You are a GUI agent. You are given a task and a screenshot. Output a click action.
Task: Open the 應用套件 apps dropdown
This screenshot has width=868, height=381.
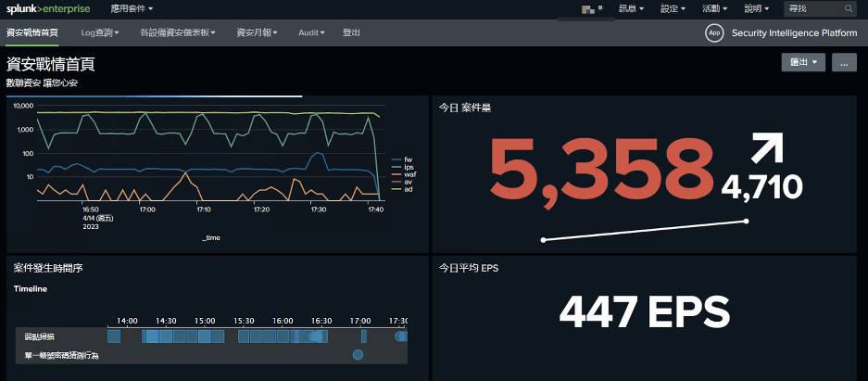132,9
